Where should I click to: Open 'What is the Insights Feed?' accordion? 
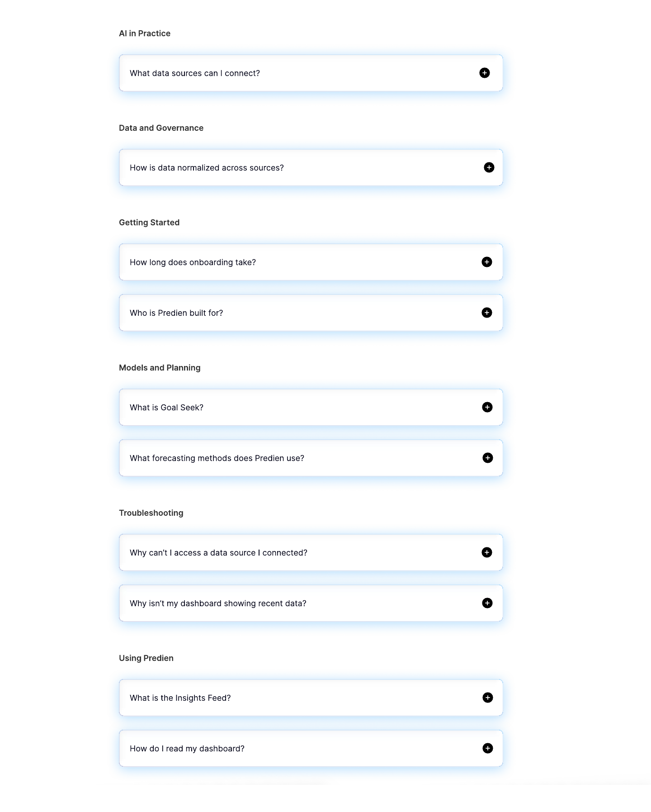pos(311,698)
